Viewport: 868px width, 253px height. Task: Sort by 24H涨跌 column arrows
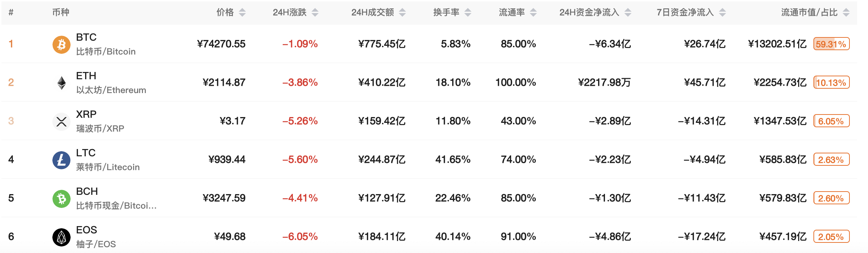(315, 12)
